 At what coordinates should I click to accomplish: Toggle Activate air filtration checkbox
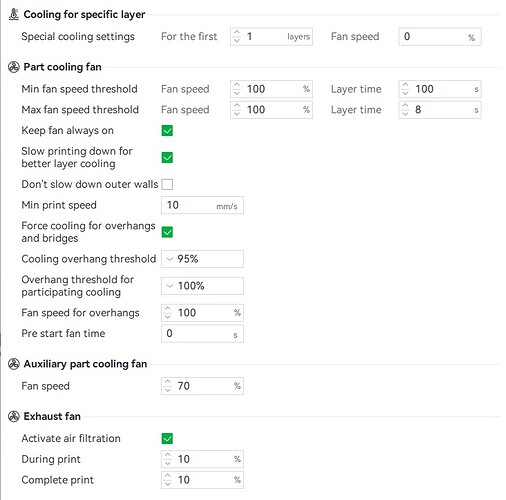(167, 439)
